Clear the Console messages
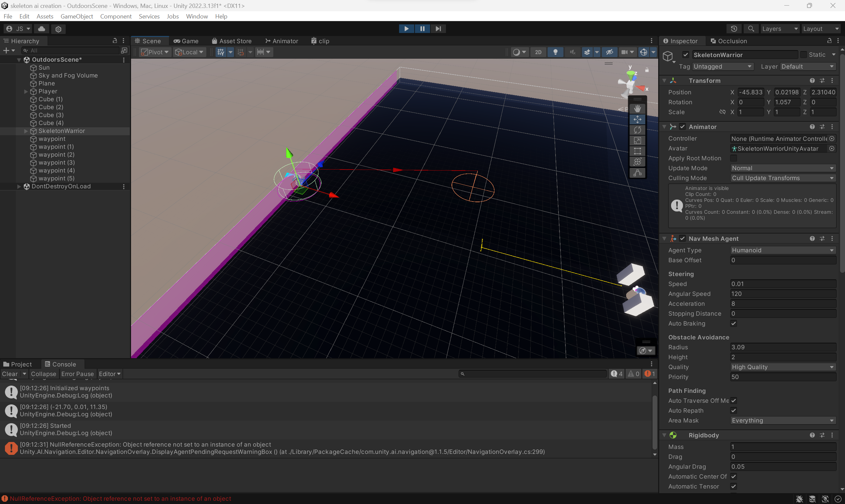Viewport: 845px width, 504px height. point(10,374)
